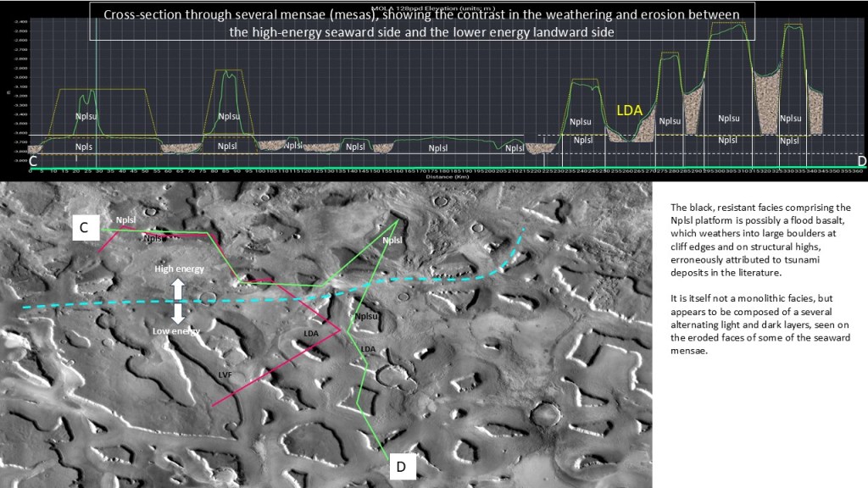Click the yellow LDA label in the cross-section
Image resolution: width=868 pixels, height=488 pixels.
click(x=629, y=111)
